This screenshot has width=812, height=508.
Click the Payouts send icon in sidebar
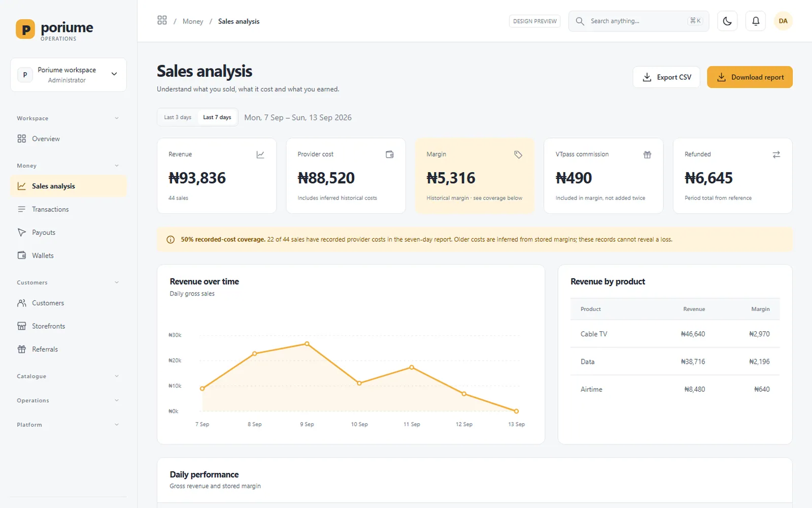(21, 232)
